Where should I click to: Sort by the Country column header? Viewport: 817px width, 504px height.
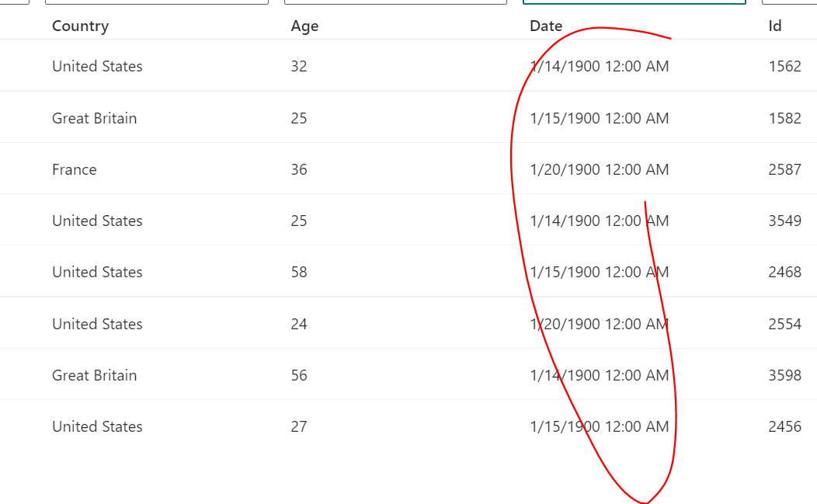pos(80,26)
